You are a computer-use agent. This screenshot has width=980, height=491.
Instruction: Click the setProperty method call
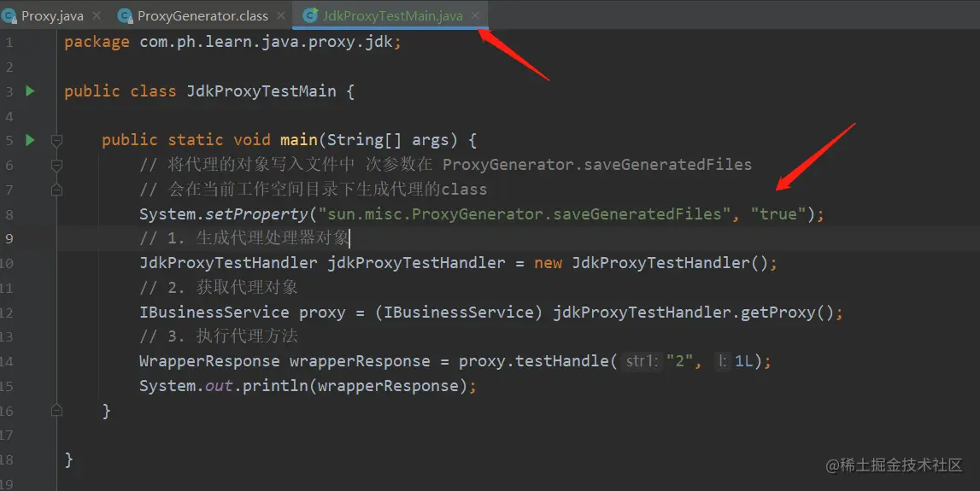(x=257, y=214)
